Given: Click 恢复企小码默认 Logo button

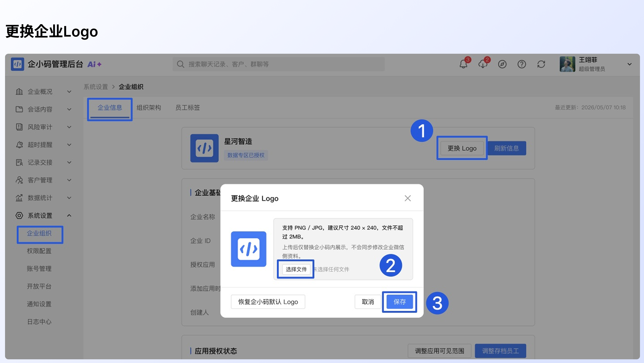Looking at the screenshot, I should coord(268,302).
